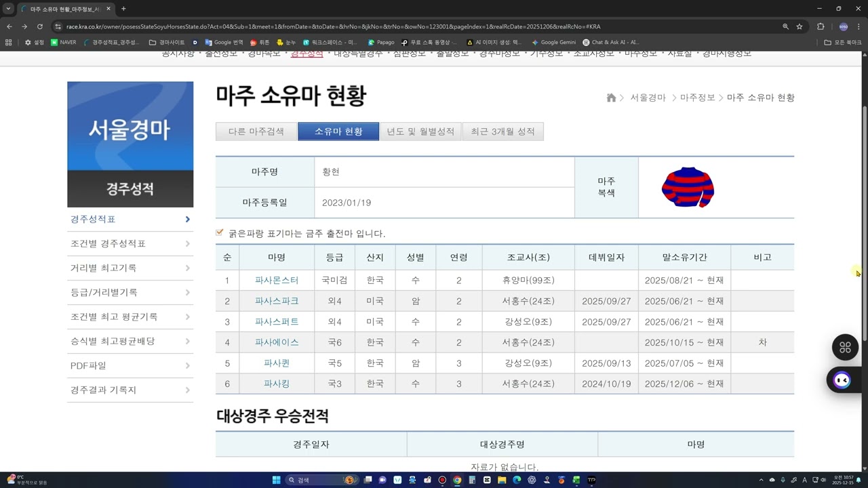Open Chrome apps grid in bookmarks bar
The width and height of the screenshot is (868, 488).
(x=8, y=42)
